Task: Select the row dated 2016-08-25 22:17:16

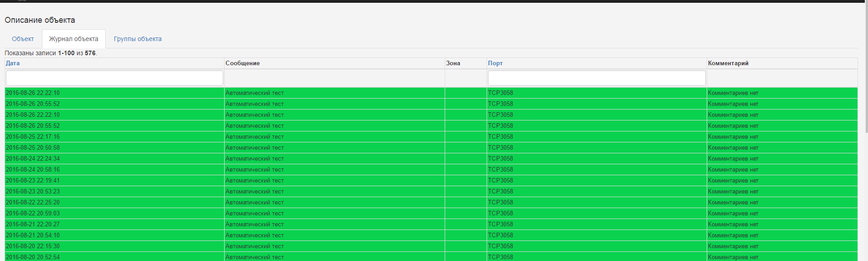Action: tap(33, 136)
